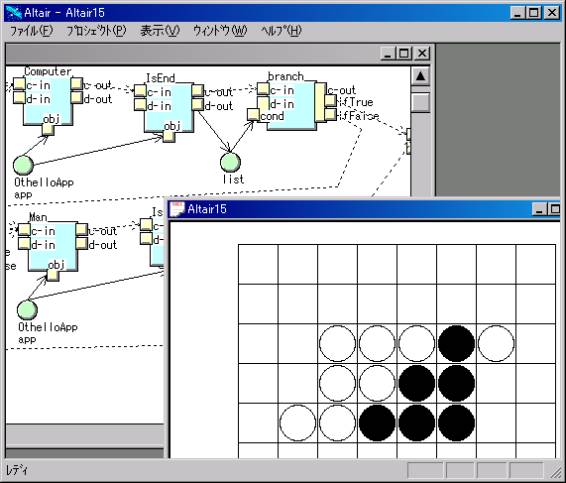Click the c-in port of IsEnd block
This screenshot has height=483, width=566.
(x=140, y=91)
